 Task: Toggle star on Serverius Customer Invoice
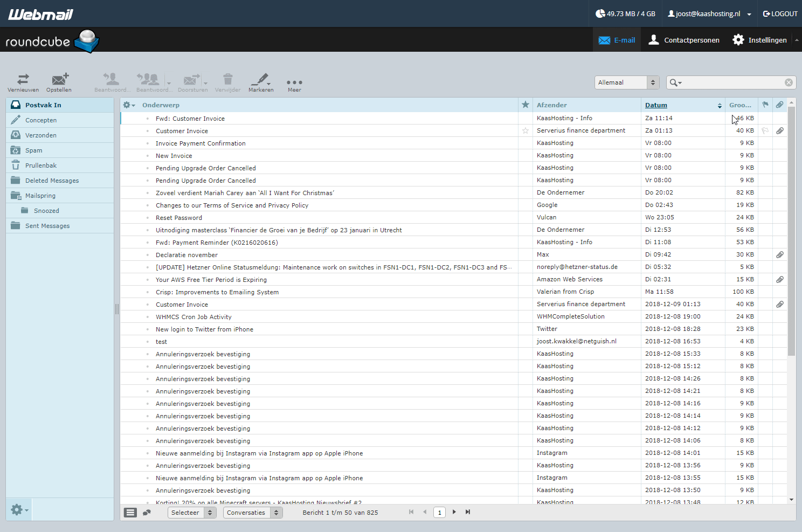click(x=526, y=131)
